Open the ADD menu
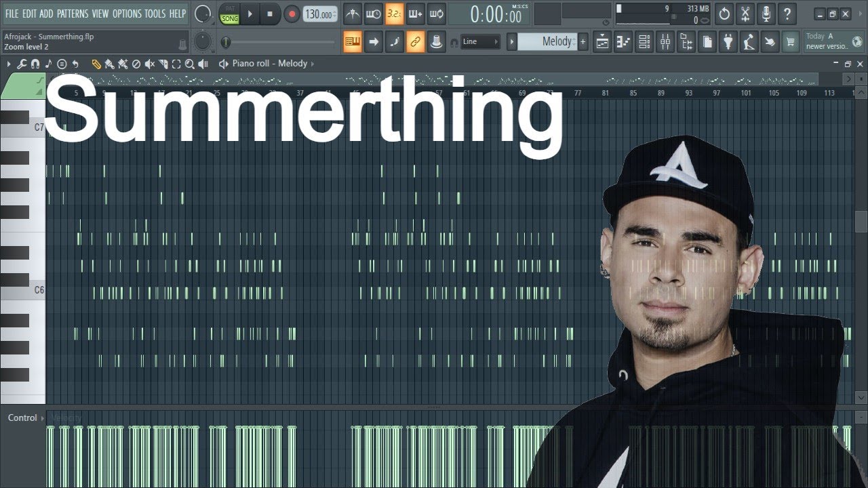Viewport: 868px width, 488px height. (46, 14)
